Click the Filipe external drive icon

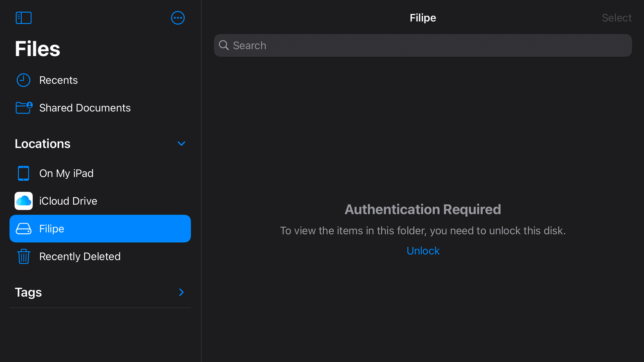tap(23, 229)
